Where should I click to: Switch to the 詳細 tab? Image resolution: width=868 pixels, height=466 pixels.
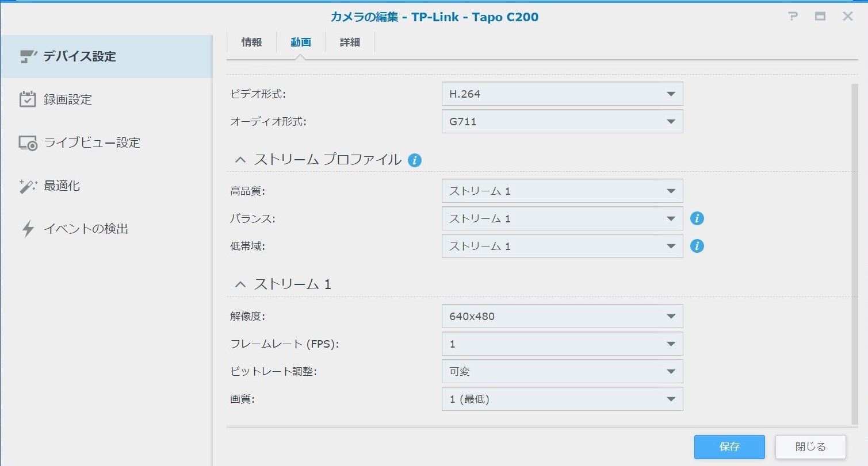tap(350, 42)
